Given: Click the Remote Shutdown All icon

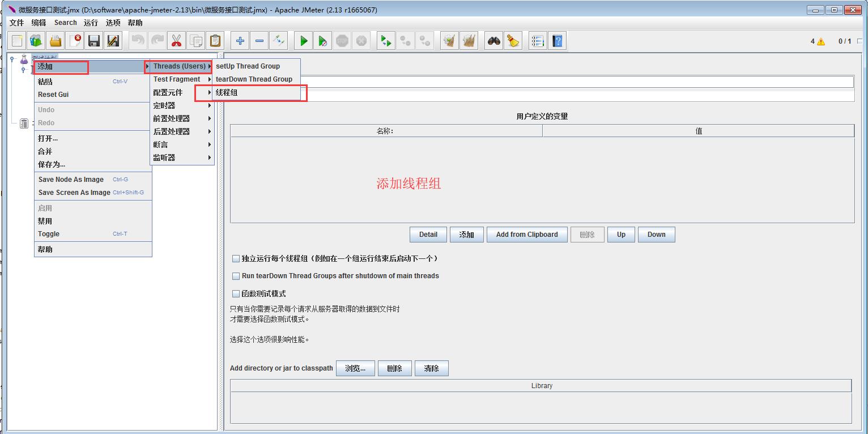Looking at the screenshot, I should tap(425, 41).
